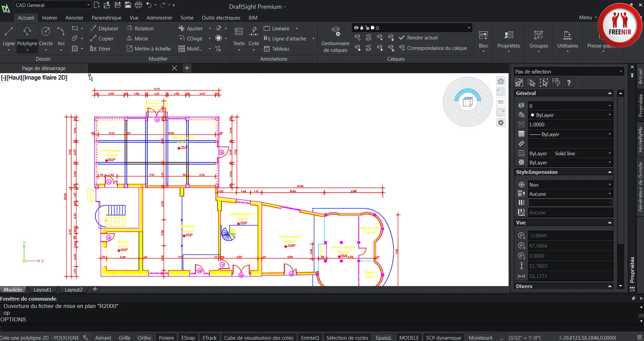The image size is (644, 341).
Task: Click Correspondance du calque
Action: (433, 48)
